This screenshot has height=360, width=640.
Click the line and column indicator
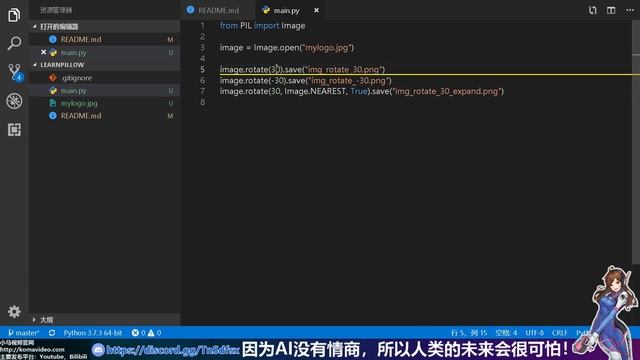(469, 333)
